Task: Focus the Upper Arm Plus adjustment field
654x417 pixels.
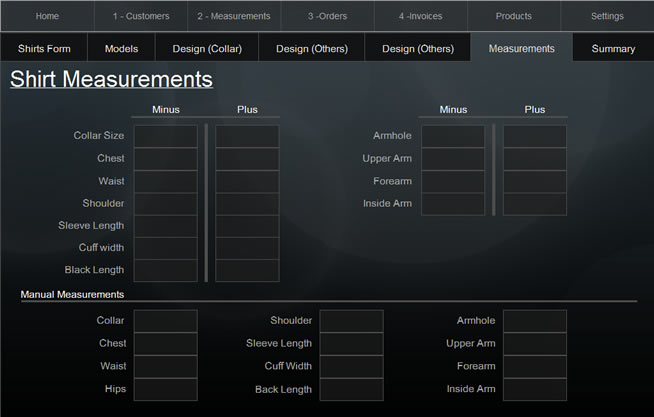Action: tap(535, 159)
